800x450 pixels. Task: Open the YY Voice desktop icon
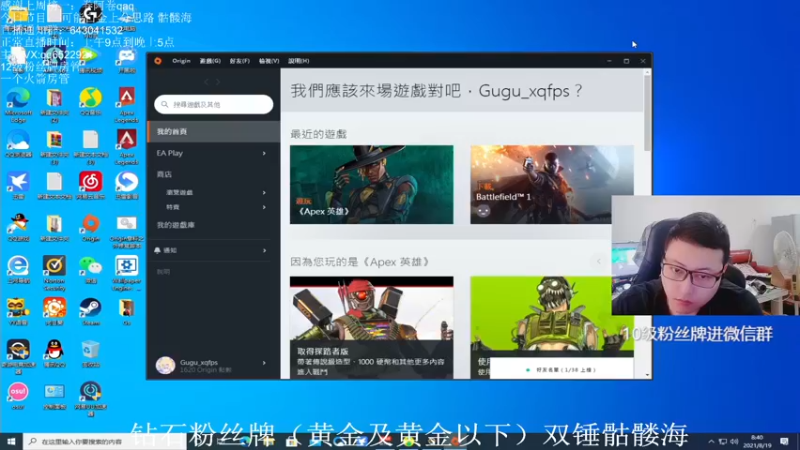pyautogui.click(x=18, y=312)
